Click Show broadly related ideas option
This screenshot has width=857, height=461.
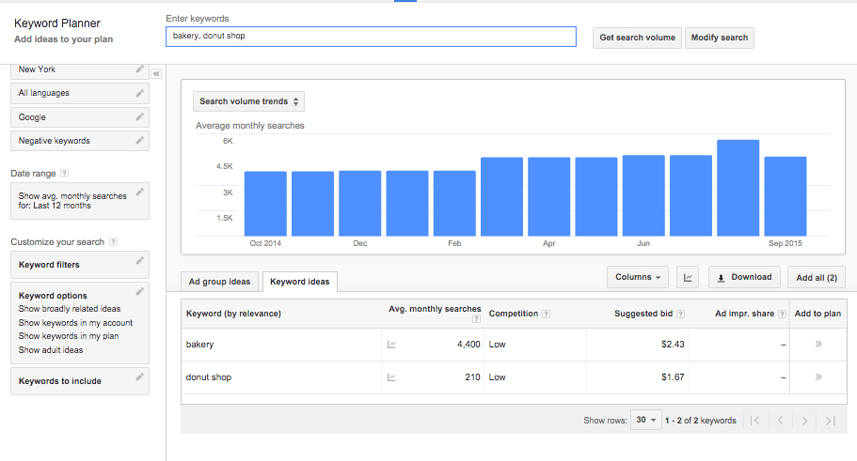69,309
